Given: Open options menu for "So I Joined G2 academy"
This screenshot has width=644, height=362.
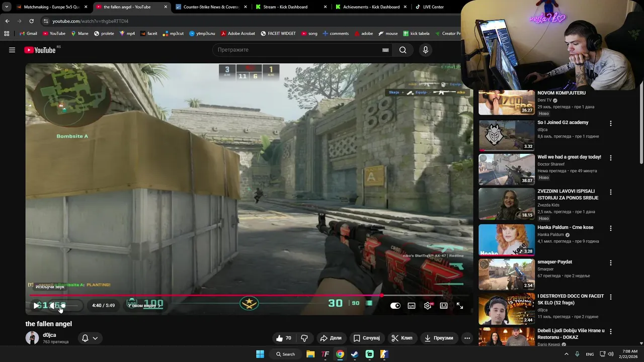Looking at the screenshot, I should point(611,123).
